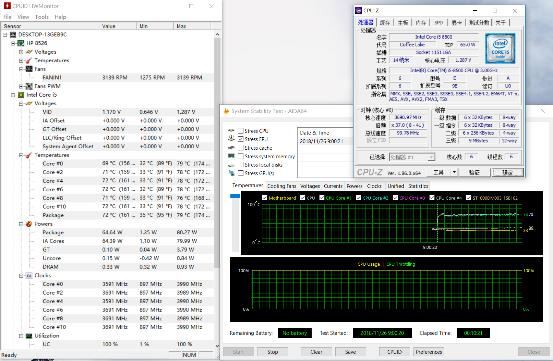
Task: Open Preferences in AIDA64 stability test
Action: point(429,352)
